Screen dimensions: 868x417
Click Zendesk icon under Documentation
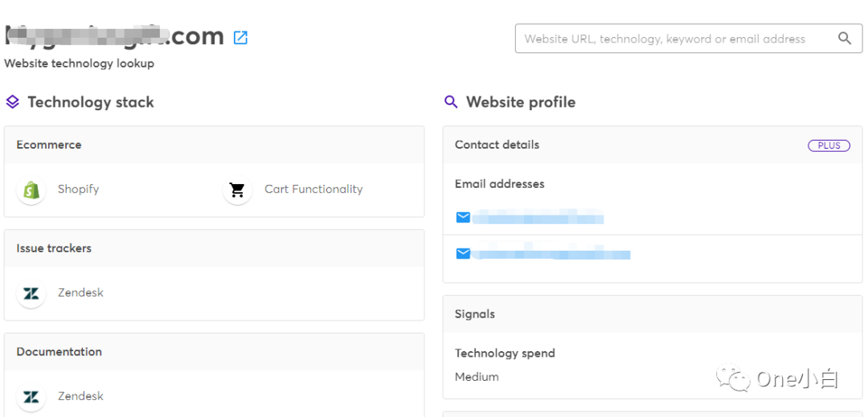[31, 397]
